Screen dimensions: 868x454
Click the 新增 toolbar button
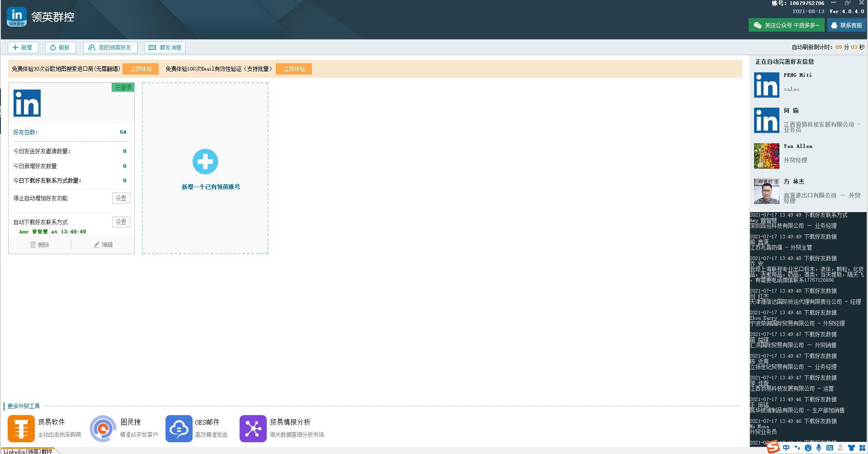[x=23, y=47]
